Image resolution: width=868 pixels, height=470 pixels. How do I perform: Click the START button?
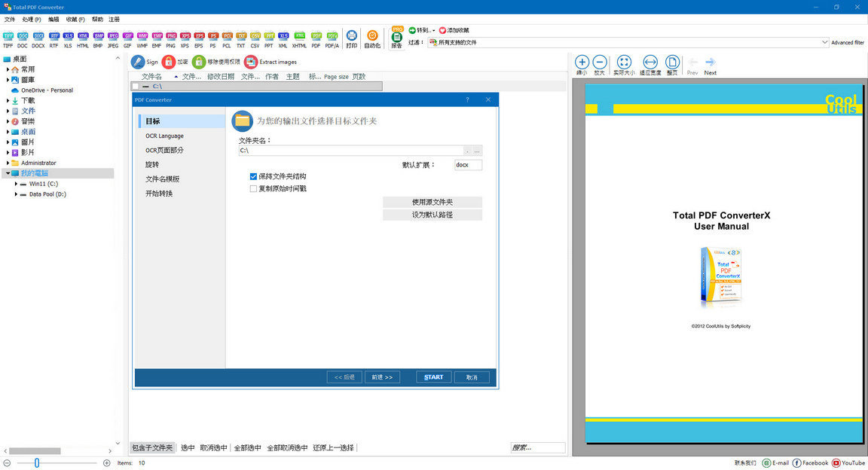(433, 377)
